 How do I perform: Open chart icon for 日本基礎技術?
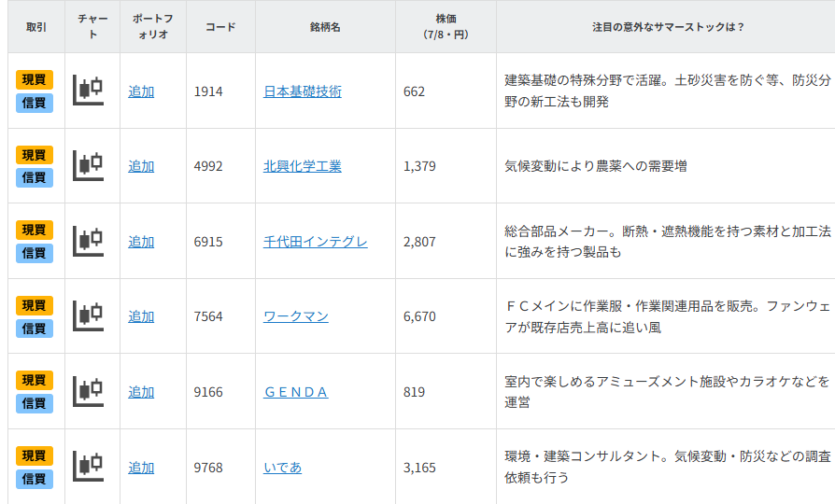(89, 91)
